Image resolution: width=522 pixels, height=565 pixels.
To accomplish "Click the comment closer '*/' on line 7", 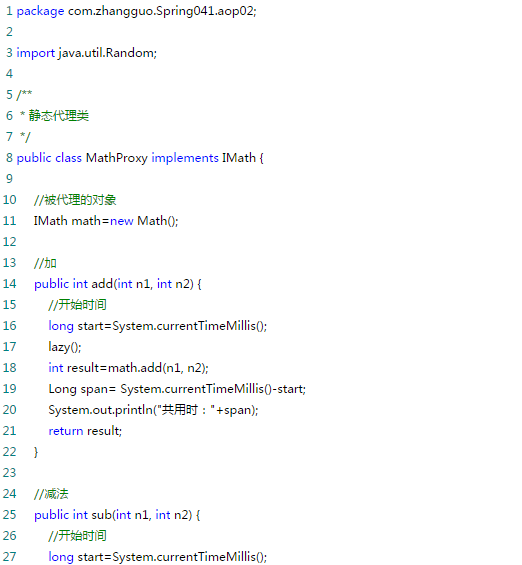I will pyautogui.click(x=25, y=137).
